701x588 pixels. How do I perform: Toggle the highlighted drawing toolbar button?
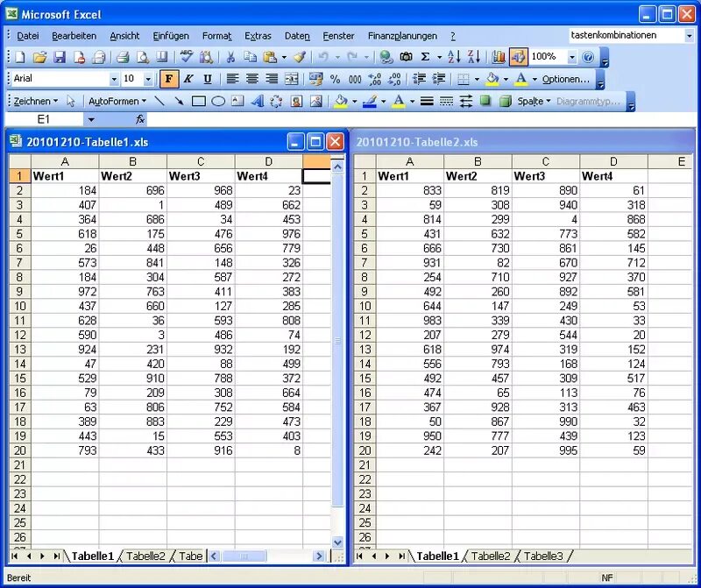[x=518, y=57]
